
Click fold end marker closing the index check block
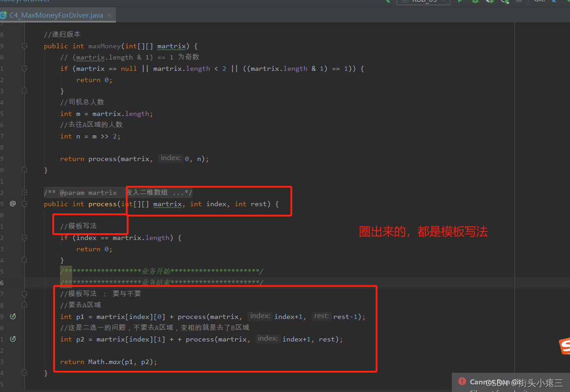click(x=24, y=260)
